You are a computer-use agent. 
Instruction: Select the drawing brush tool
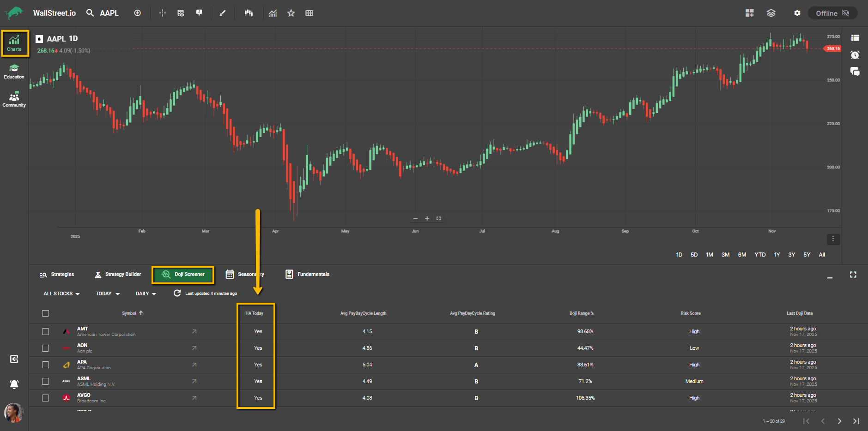(223, 13)
